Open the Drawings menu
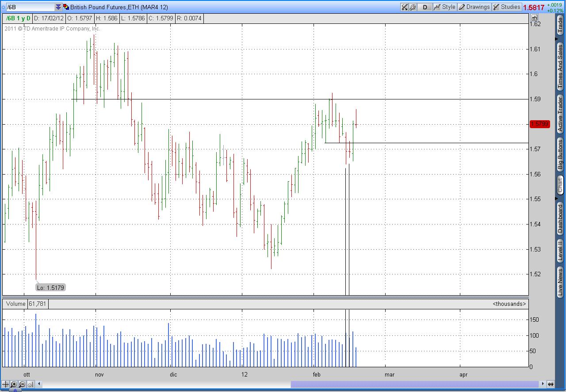The height and width of the screenshot is (392, 566). [474, 7]
